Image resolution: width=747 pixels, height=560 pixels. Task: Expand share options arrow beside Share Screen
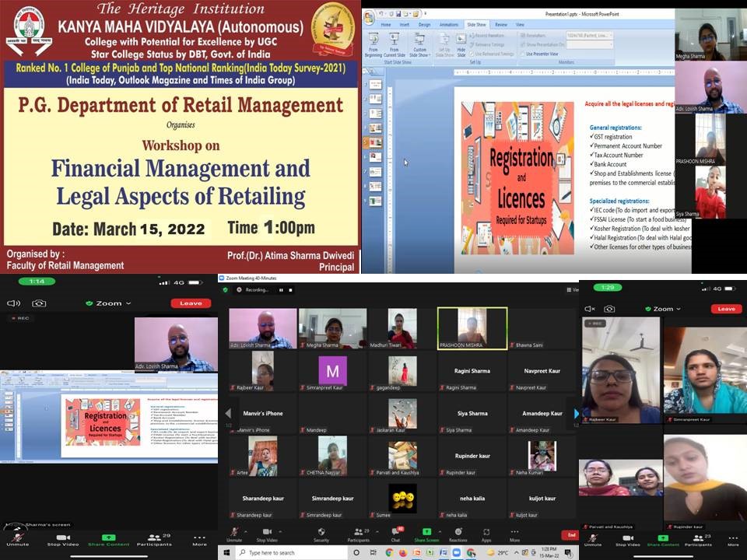click(x=439, y=531)
